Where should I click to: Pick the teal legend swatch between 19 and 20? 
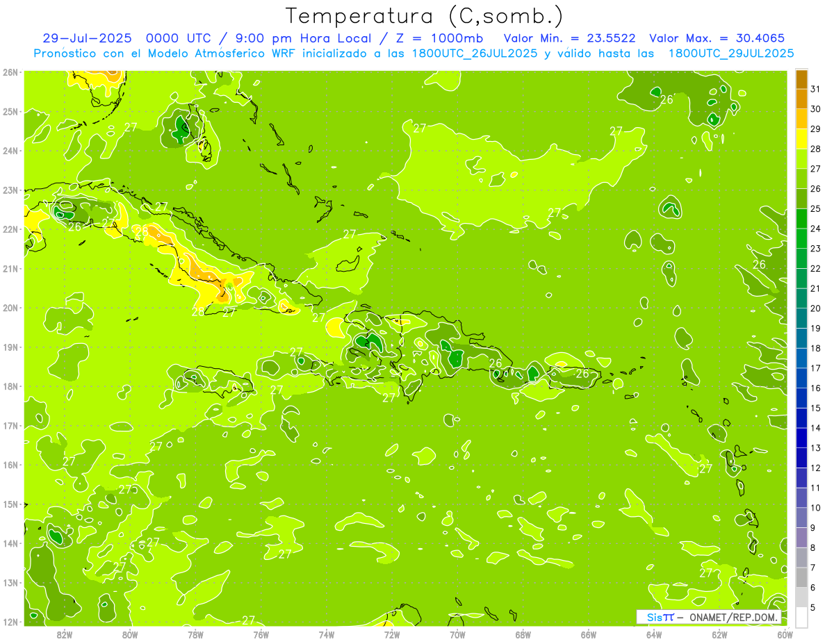[x=801, y=318]
